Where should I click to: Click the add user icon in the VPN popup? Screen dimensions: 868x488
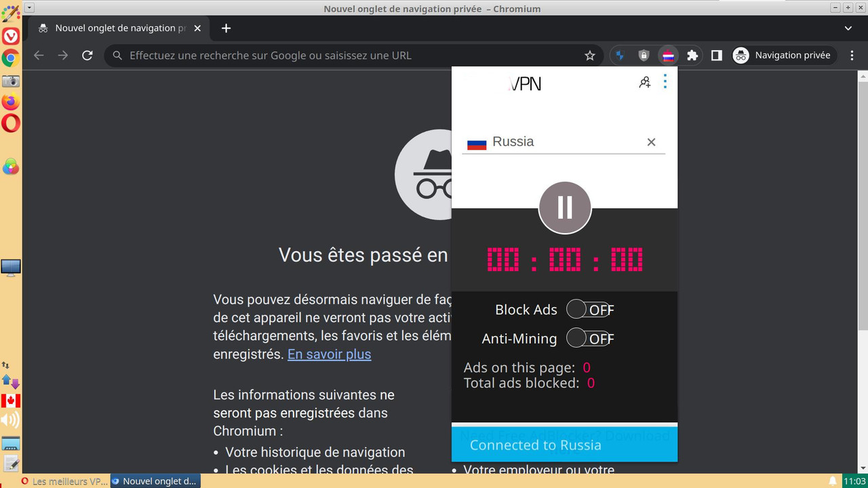pyautogui.click(x=644, y=83)
